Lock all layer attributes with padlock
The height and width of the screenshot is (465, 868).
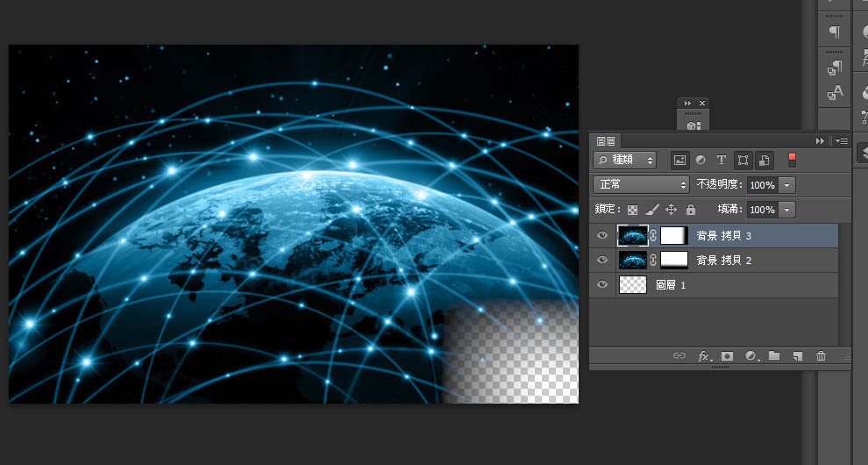pyautogui.click(x=690, y=210)
